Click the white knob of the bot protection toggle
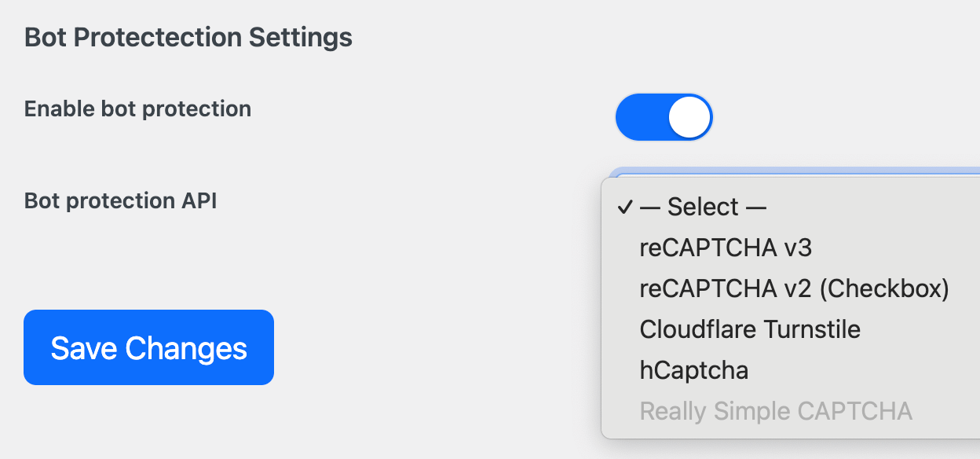Image resolution: width=980 pixels, height=459 pixels. [689, 118]
